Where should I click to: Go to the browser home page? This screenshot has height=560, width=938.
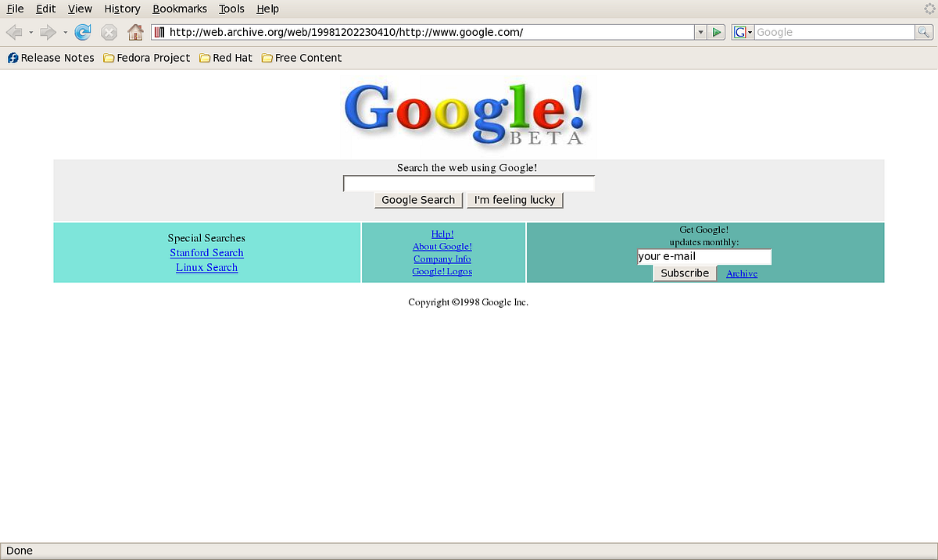coord(135,32)
